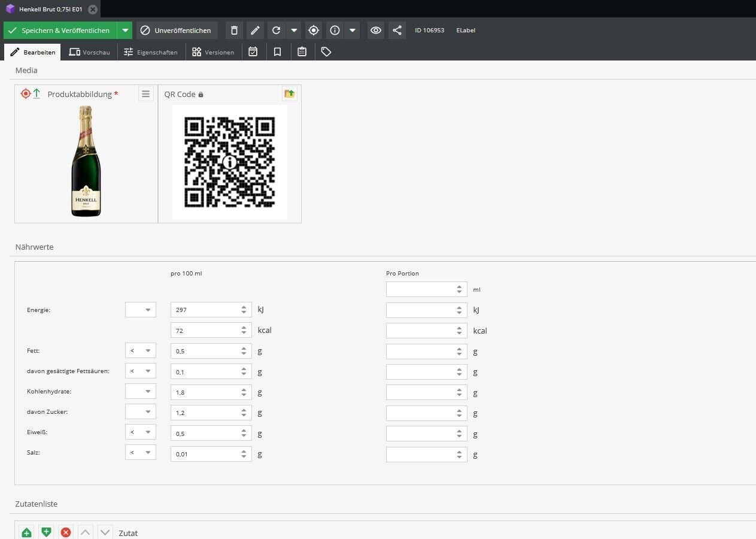Screen dimensions: 756x539
Task: Click the eye preview icon in toolbar
Action: tap(376, 31)
